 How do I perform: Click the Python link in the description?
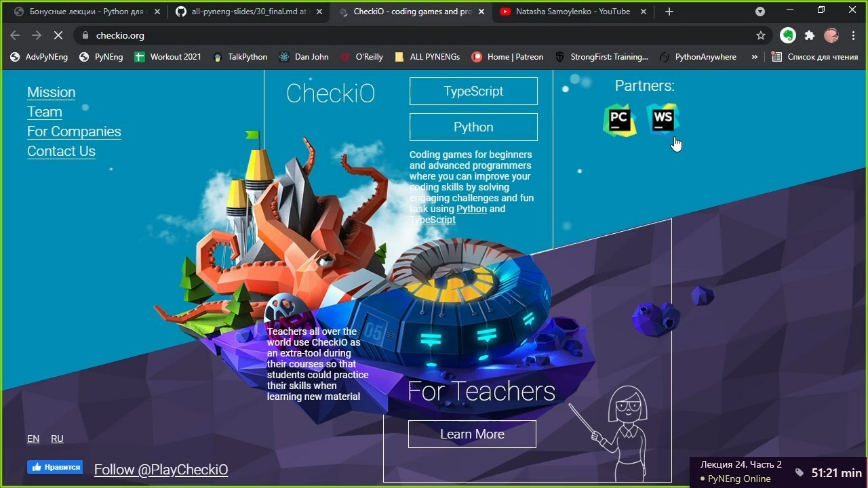[471, 209]
